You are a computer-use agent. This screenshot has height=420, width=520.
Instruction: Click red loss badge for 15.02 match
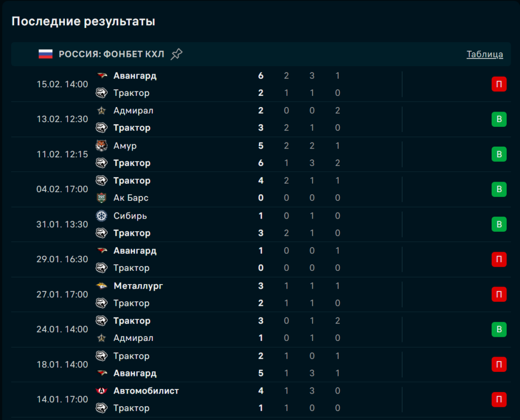499,84
